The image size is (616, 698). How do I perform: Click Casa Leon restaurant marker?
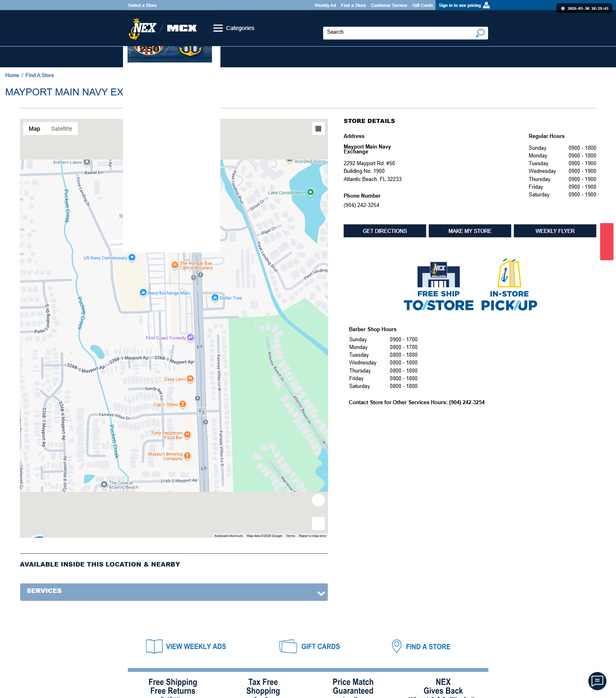190,379
